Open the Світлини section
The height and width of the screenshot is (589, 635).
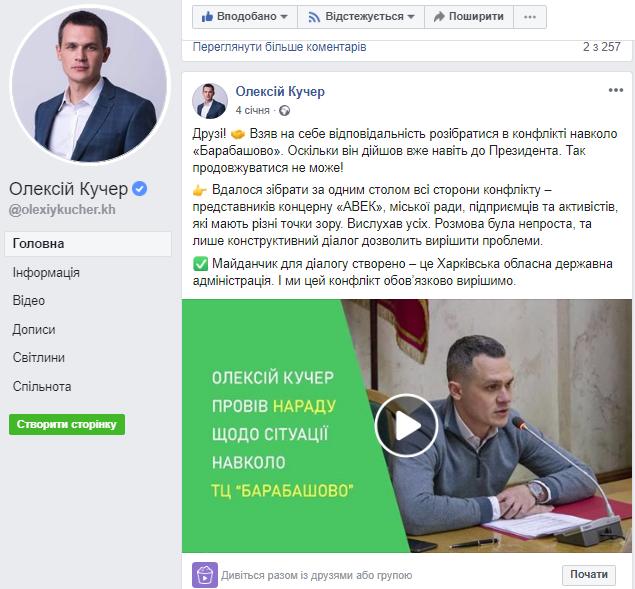[x=38, y=358]
